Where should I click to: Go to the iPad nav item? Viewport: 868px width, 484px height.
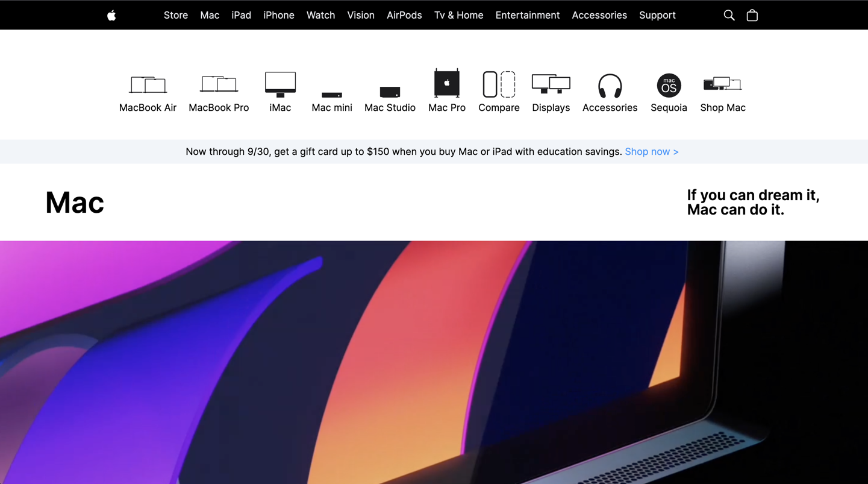coord(241,15)
